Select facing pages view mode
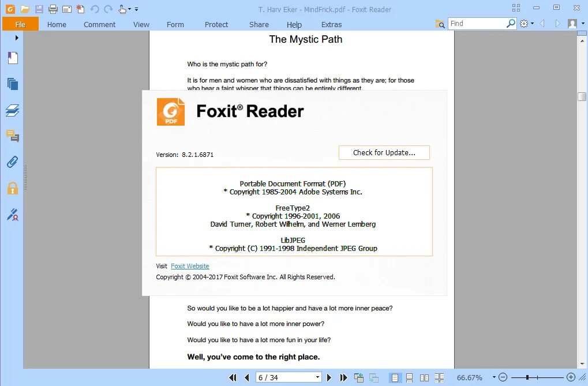588x386 pixels. click(425, 378)
